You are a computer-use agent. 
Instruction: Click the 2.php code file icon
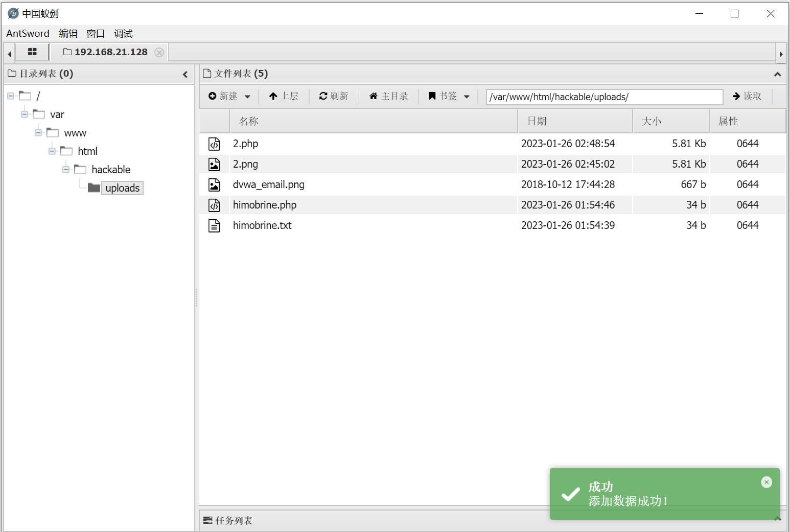(214, 144)
